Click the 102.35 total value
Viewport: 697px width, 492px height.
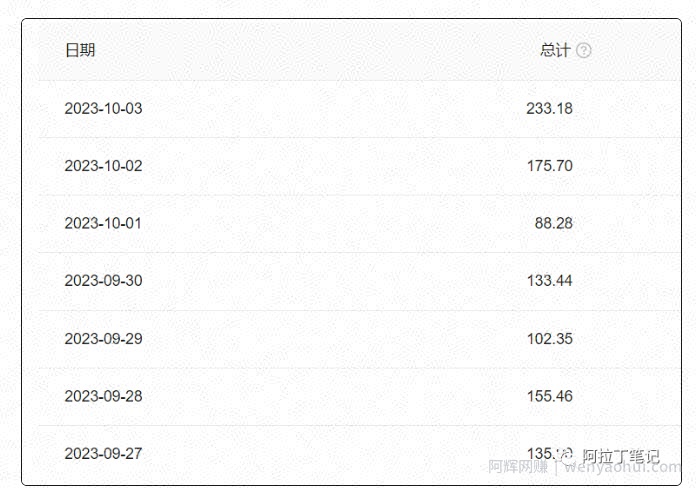550,339
